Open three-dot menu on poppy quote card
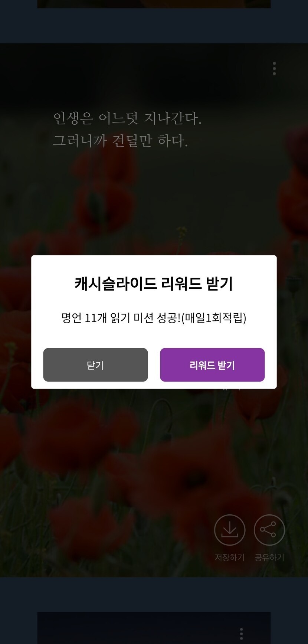The width and height of the screenshot is (308, 644). (x=274, y=69)
